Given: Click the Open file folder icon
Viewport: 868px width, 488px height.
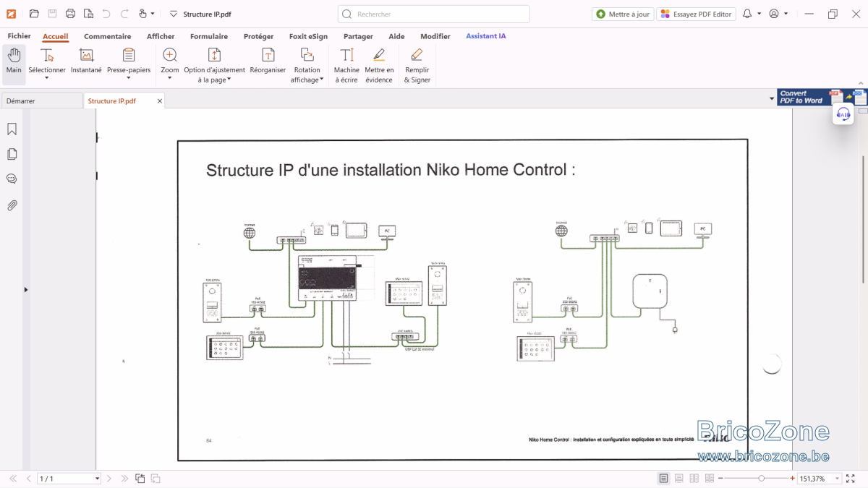Looking at the screenshot, I should 34,14.
